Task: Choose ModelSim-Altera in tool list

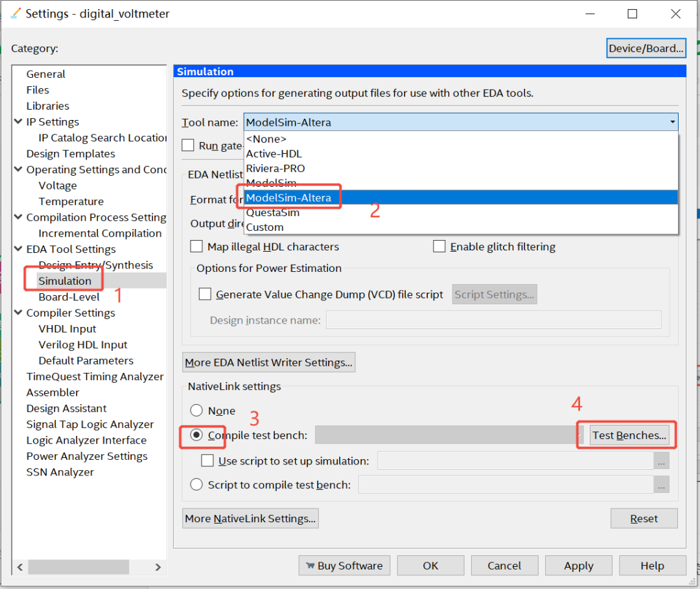Action: coord(461,198)
